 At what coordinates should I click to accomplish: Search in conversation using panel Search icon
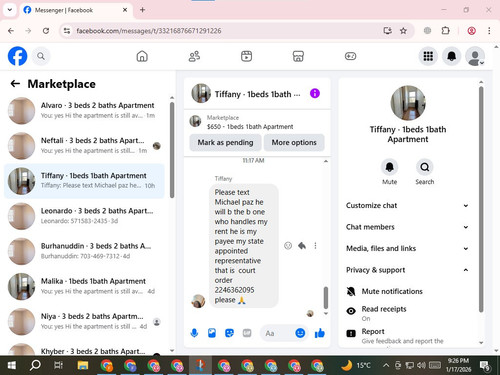(x=424, y=167)
